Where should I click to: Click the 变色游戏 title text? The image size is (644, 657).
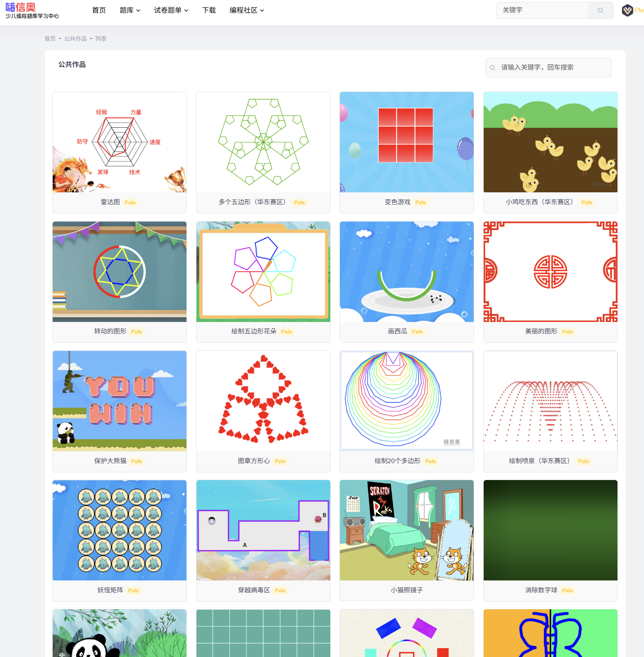click(x=398, y=202)
